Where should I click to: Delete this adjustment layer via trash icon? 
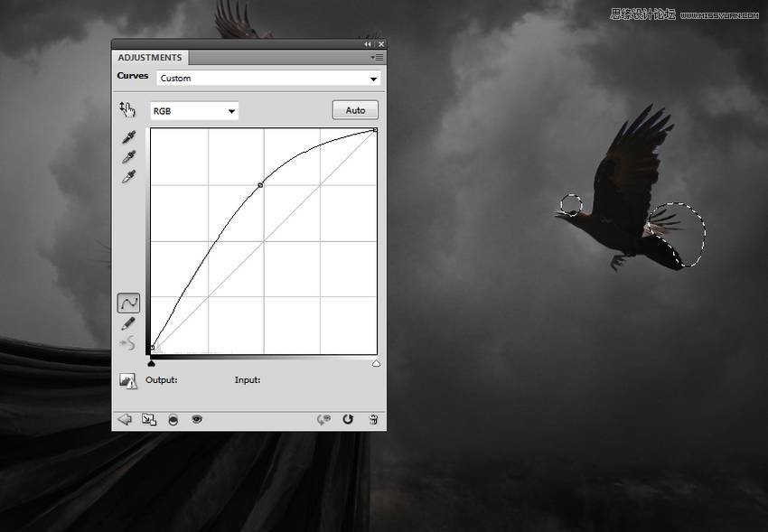(372, 419)
